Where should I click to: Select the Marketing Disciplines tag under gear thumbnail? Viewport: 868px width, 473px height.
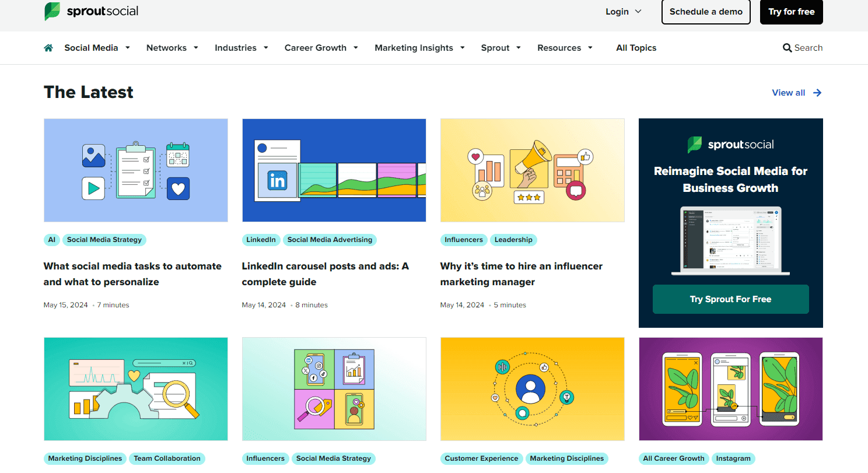(85, 458)
